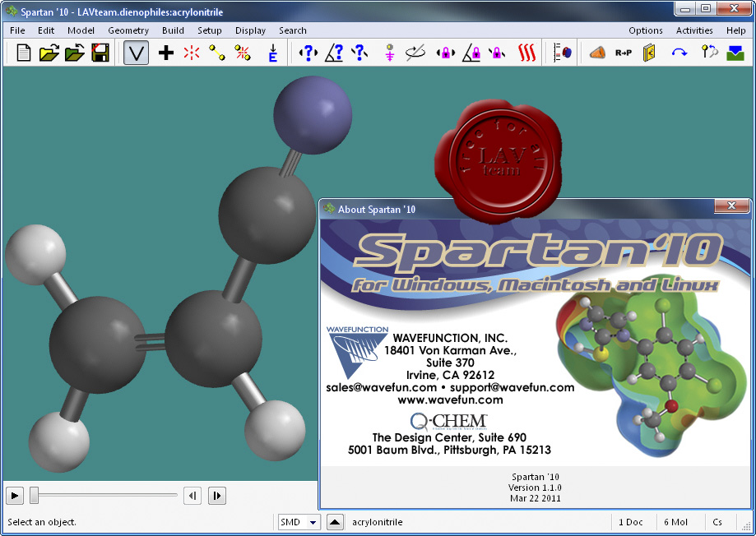Select the Constrain Dihedral lock icon
Screen dimensions: 756x536
(497, 53)
